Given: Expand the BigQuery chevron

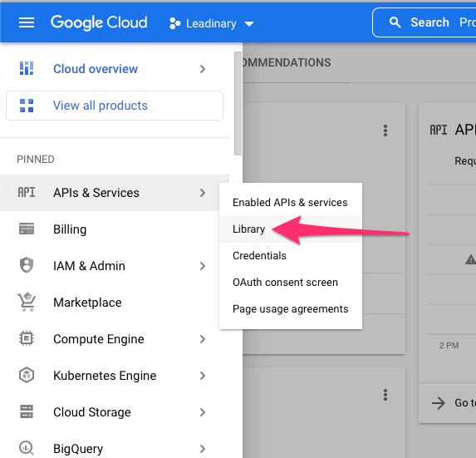Looking at the screenshot, I should point(203,449).
